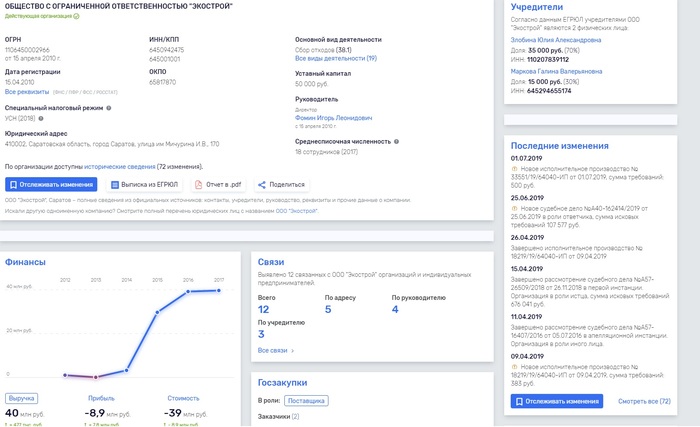Open Смотреть все (72) changes
Screen dimensions: 700x427
pyautogui.click(x=644, y=401)
